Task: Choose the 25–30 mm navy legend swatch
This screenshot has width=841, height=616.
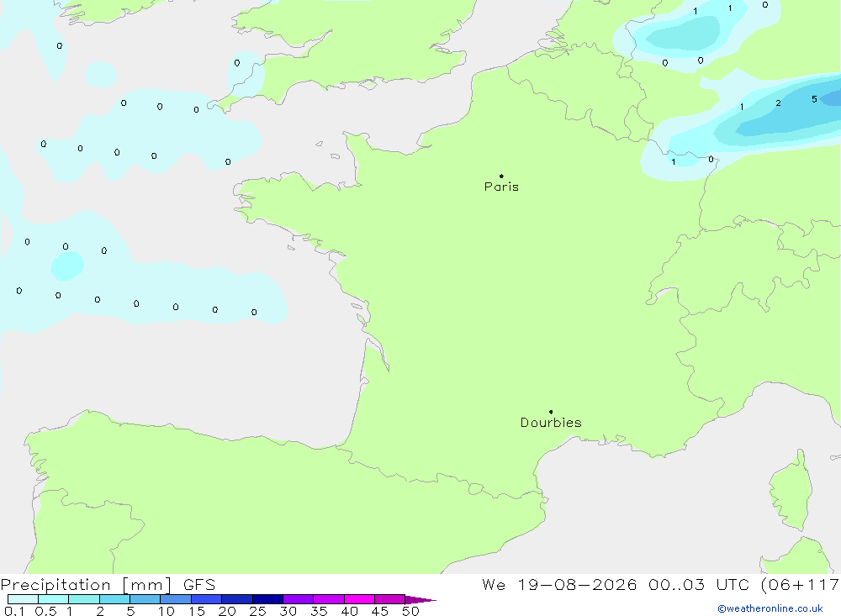Action: [267, 599]
